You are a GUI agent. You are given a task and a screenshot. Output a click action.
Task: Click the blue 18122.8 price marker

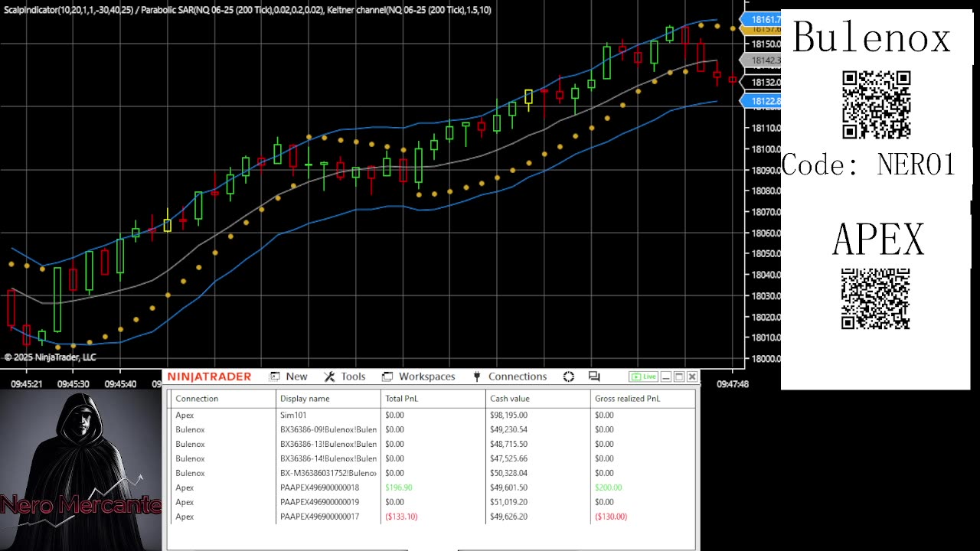(763, 101)
